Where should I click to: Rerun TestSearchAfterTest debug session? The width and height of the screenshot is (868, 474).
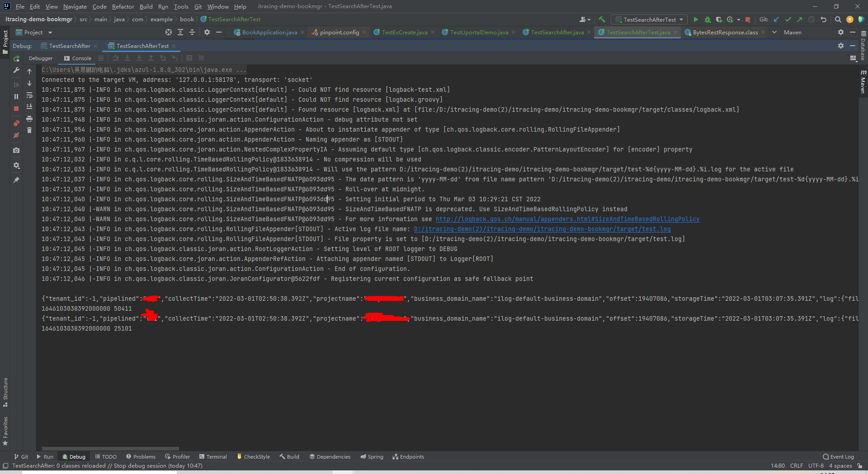[16, 59]
